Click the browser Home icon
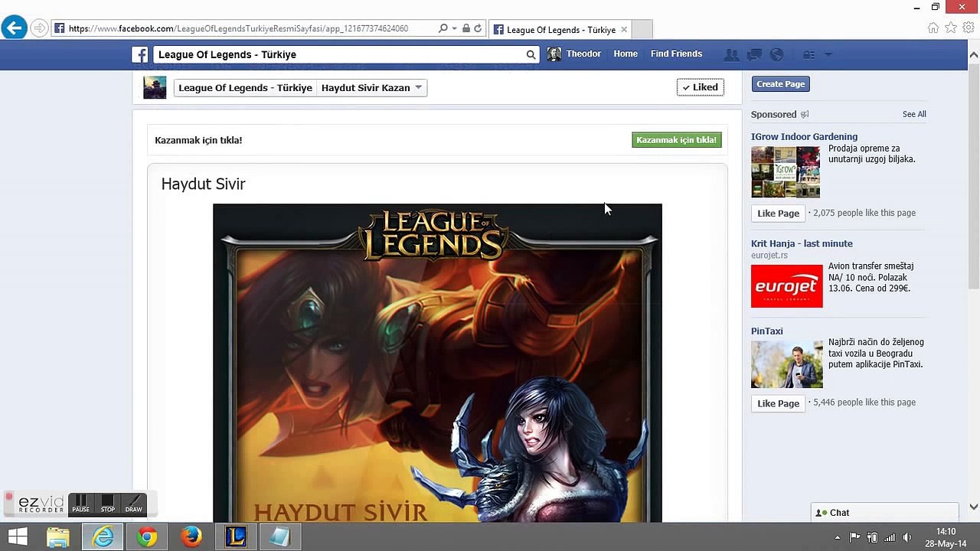 (x=933, y=28)
